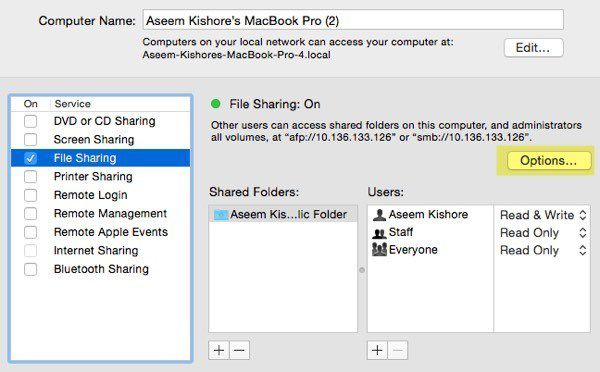Enable the Remote Management checkbox
The height and width of the screenshot is (372, 600).
point(31,214)
